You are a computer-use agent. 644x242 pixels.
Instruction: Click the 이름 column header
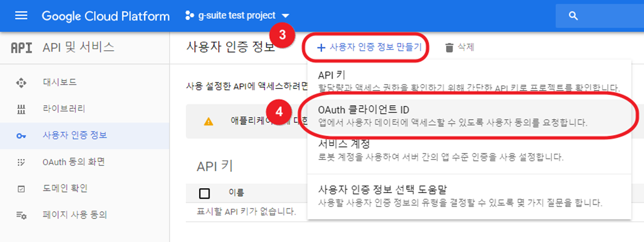pyautogui.click(x=236, y=192)
